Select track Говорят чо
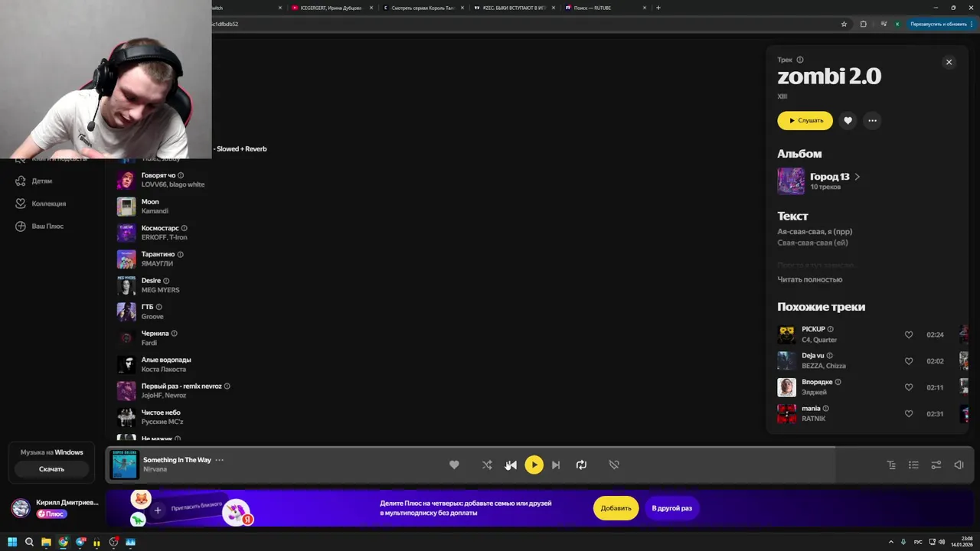The image size is (980, 551). [158, 175]
